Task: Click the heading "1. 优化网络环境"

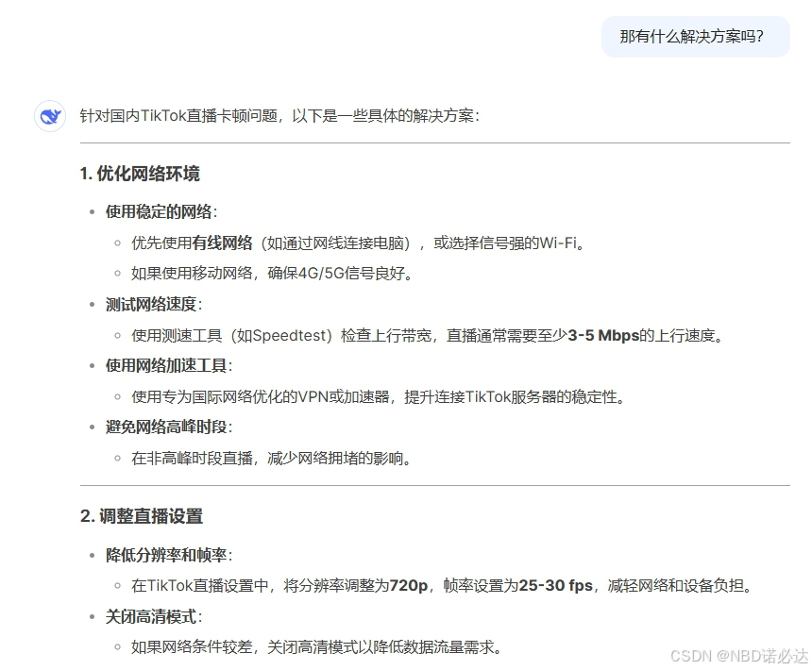Action: tap(140, 174)
